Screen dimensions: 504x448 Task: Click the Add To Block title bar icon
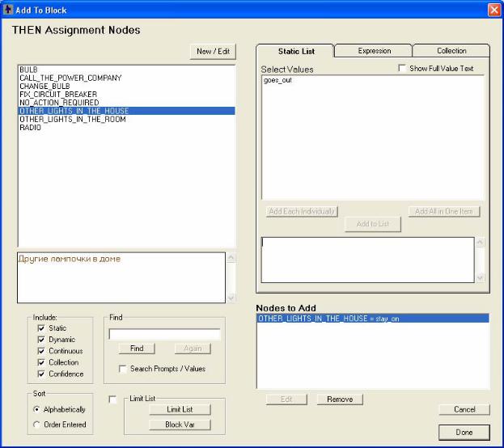coord(8,10)
